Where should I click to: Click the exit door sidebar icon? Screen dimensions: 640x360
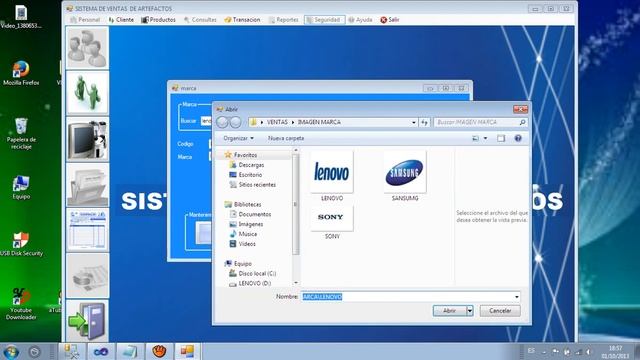click(87, 321)
